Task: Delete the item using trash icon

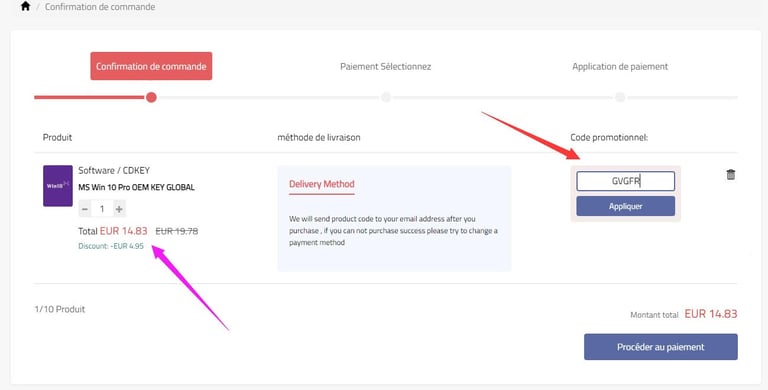Action: 730,174
